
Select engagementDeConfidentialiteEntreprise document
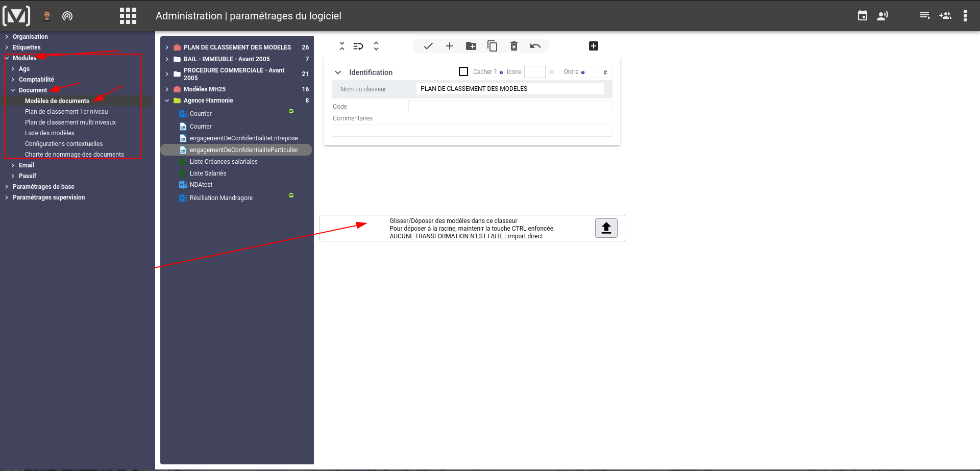pyautogui.click(x=243, y=138)
